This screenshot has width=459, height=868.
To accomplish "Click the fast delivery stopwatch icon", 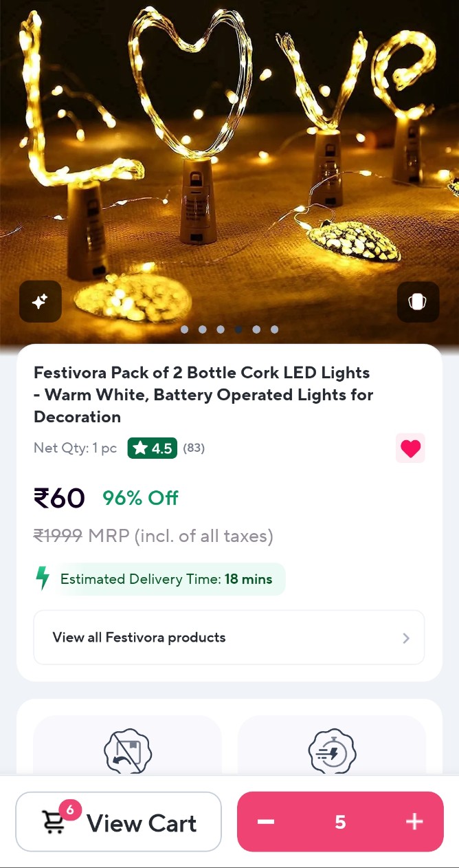I will click(x=332, y=751).
